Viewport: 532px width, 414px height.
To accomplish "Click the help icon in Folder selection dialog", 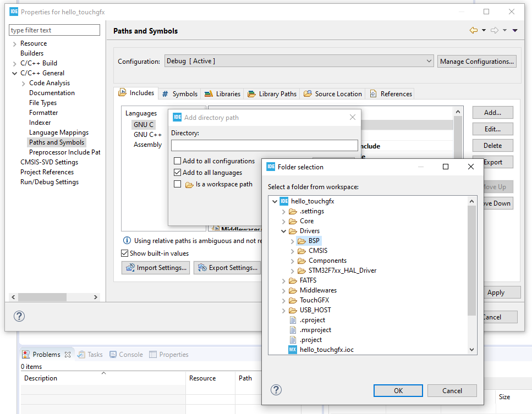I will [276, 390].
